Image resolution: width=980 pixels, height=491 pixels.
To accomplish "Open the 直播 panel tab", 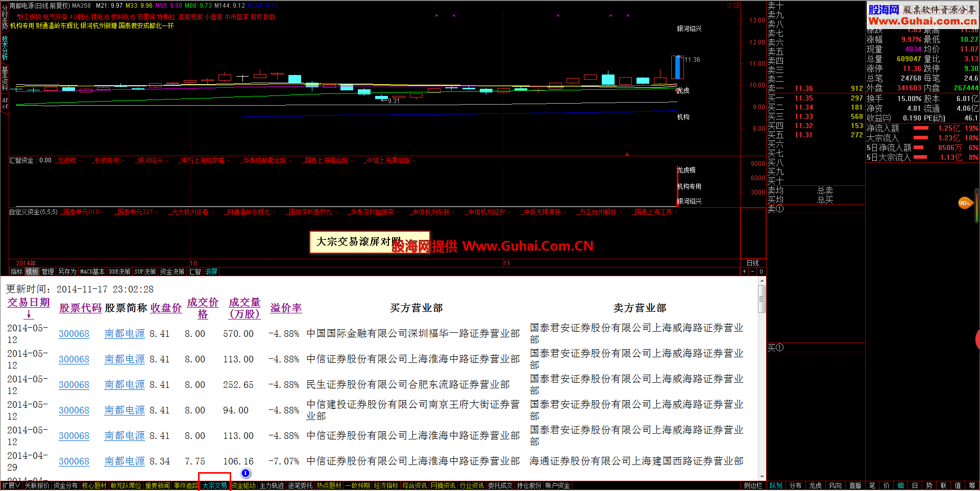I will (x=855, y=485).
